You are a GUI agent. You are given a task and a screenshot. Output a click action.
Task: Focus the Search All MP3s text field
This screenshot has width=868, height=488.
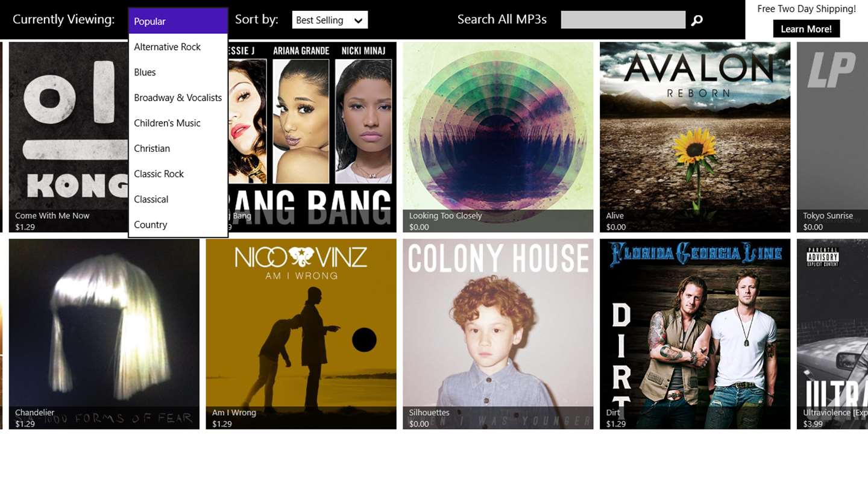[623, 20]
